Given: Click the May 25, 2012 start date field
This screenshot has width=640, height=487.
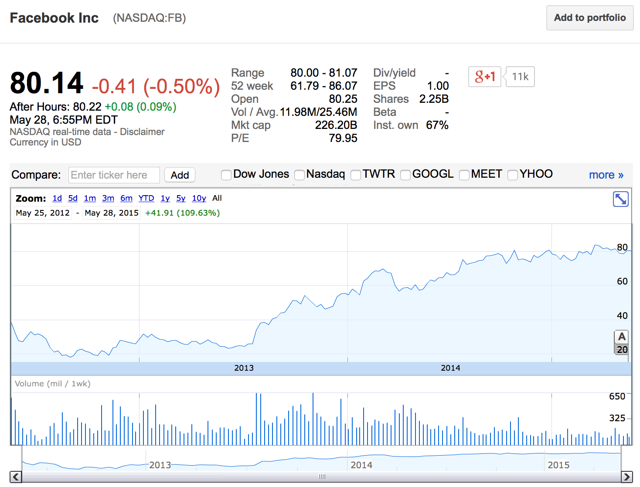Looking at the screenshot, I should (42, 213).
